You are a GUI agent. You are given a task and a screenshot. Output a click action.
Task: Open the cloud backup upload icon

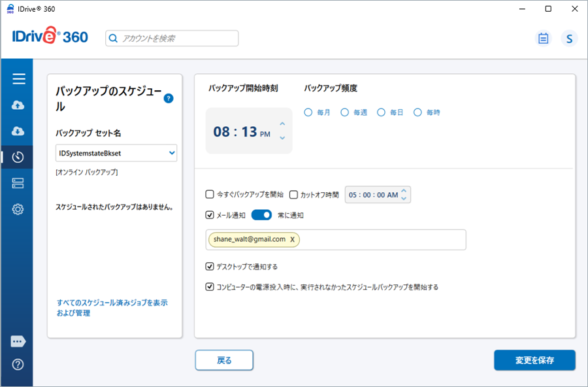(x=18, y=105)
